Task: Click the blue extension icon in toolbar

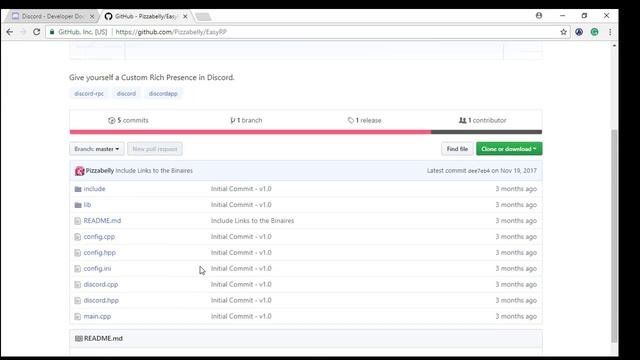Action: (x=579, y=32)
